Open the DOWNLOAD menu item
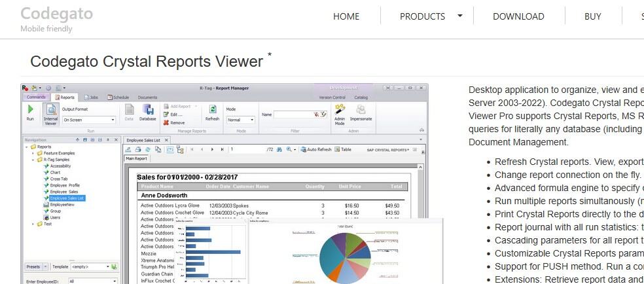This screenshot has width=644, height=284. tap(518, 16)
